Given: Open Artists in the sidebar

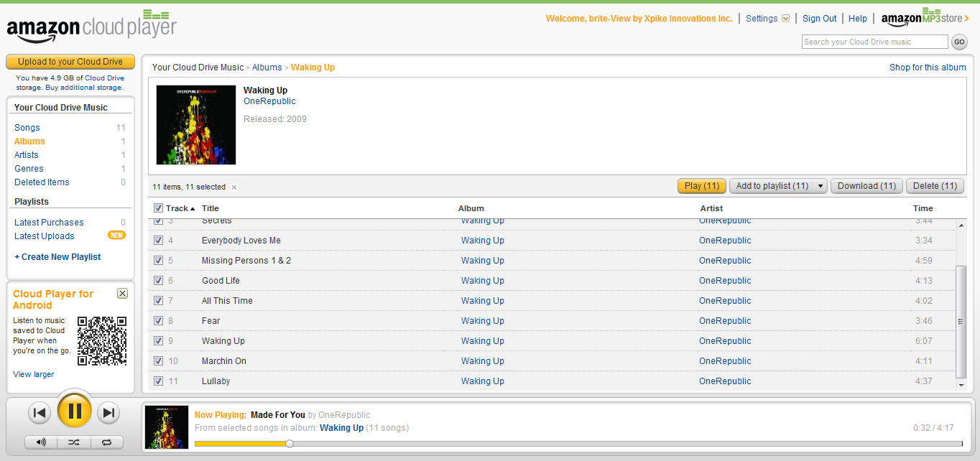Looking at the screenshot, I should [27, 155].
